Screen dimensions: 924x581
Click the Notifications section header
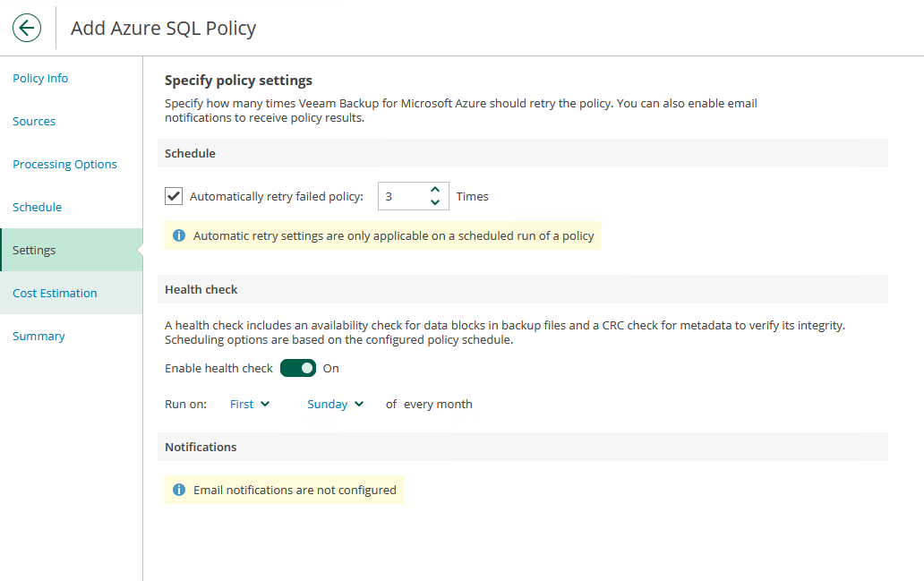pyautogui.click(x=201, y=447)
